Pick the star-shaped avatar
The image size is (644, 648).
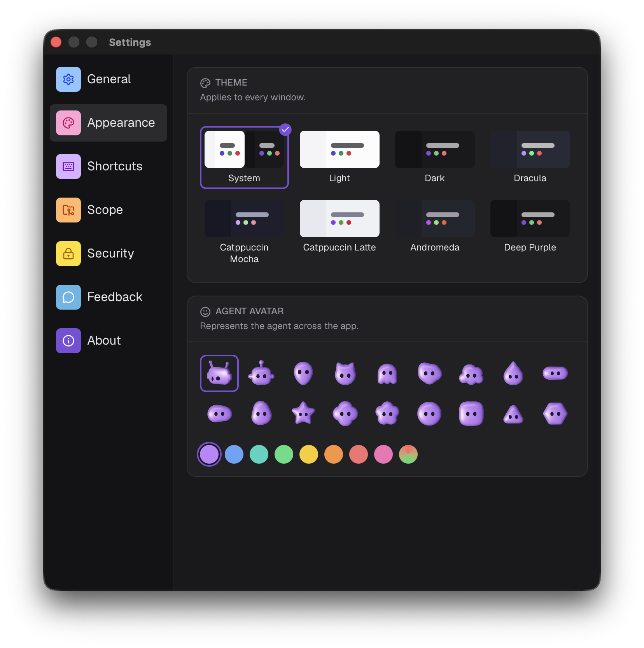pos(303,413)
